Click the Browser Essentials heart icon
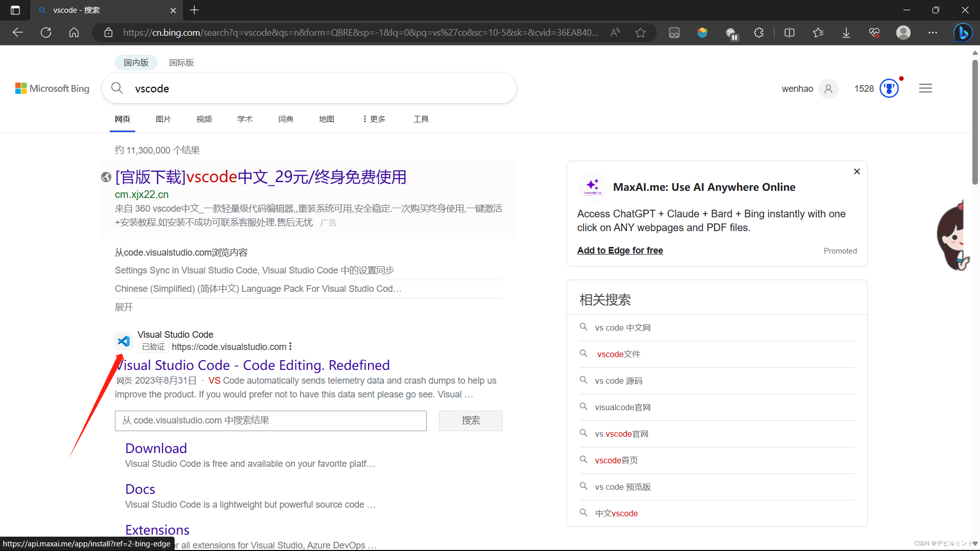980x551 pixels. pyautogui.click(x=874, y=32)
